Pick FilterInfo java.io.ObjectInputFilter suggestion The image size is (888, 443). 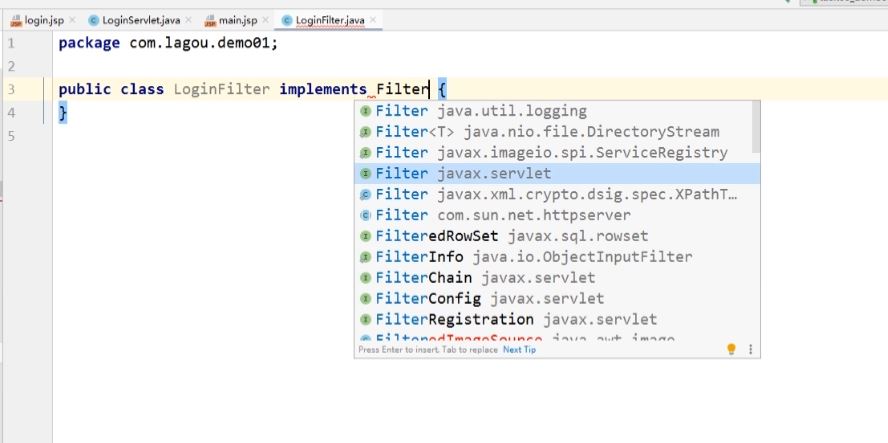coord(557,257)
